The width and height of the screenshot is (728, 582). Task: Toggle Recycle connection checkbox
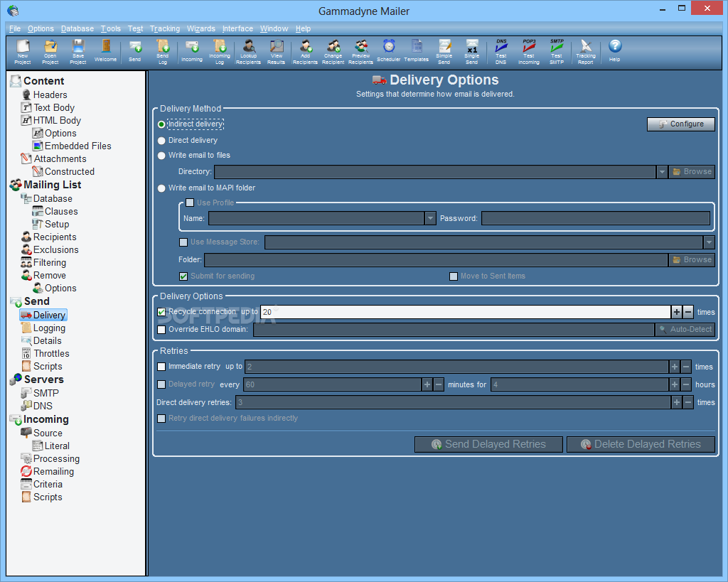(x=161, y=312)
